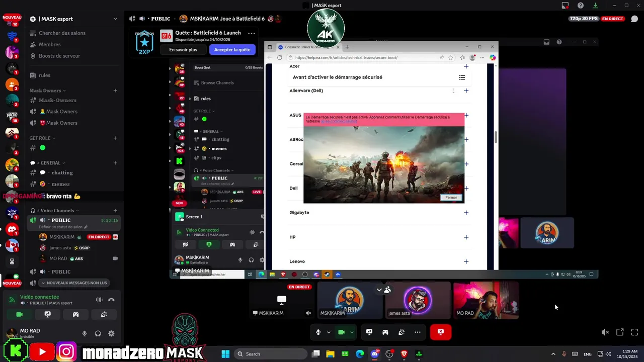Collapse the Voice Channels category

coord(54,211)
